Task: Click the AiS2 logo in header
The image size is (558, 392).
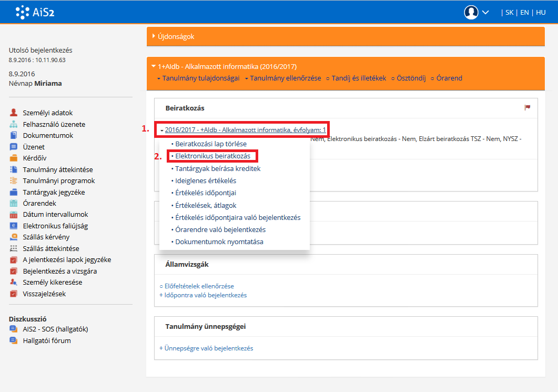Action: pos(35,12)
